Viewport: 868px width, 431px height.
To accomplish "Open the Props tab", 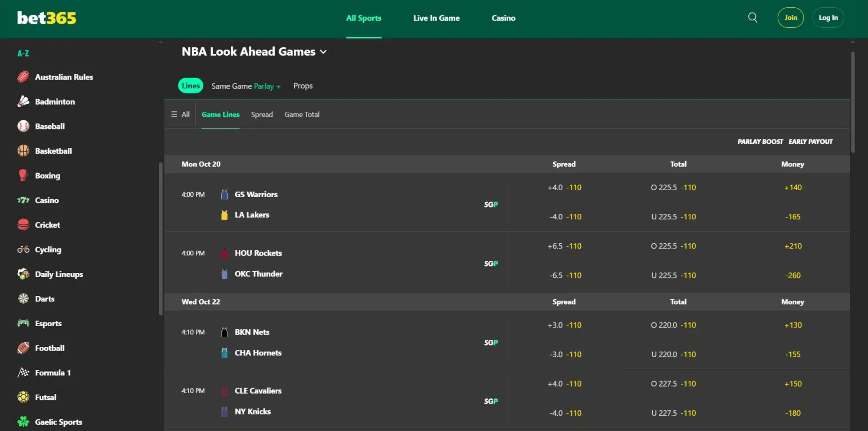I will (x=303, y=86).
